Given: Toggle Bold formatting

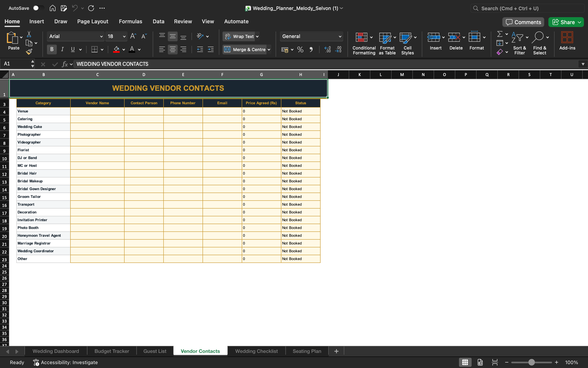Looking at the screenshot, I should [x=52, y=49].
